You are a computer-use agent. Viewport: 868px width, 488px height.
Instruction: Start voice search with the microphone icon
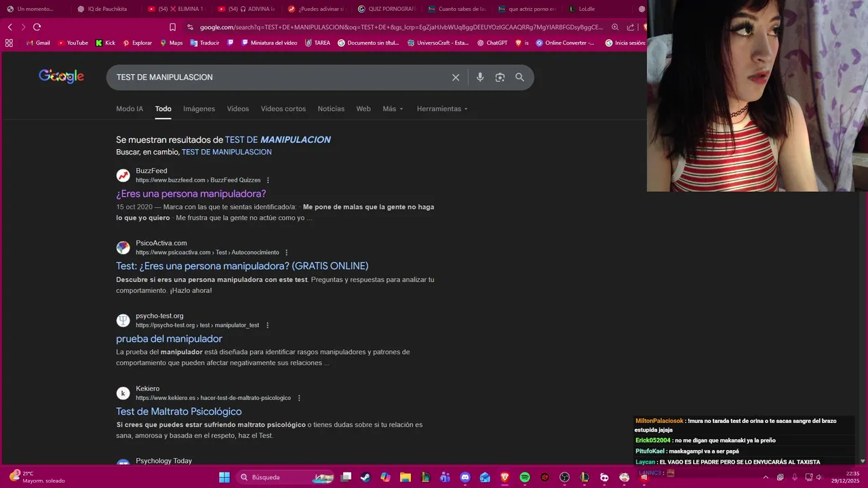coord(480,77)
